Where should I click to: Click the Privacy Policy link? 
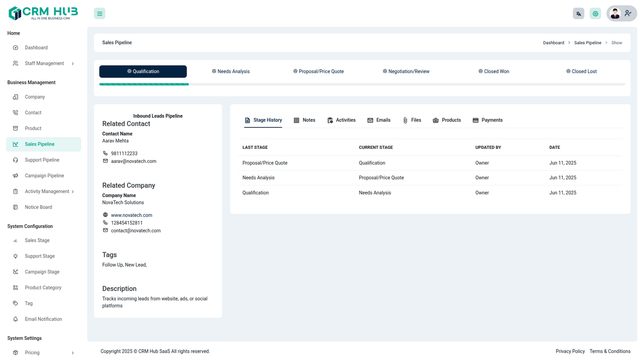point(570,352)
